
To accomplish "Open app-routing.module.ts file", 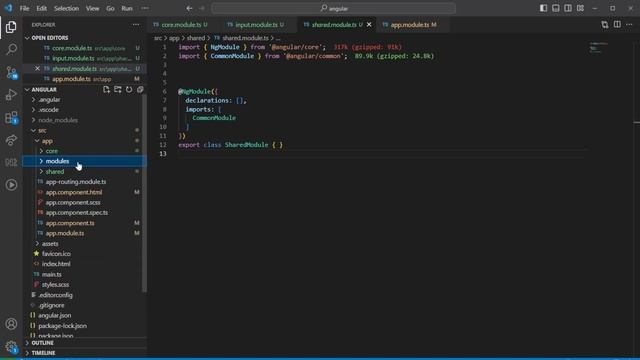I will 76,182.
